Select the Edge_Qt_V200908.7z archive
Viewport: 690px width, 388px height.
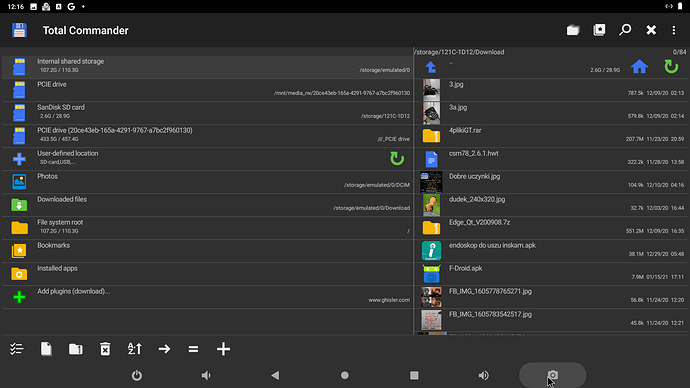coord(552,227)
